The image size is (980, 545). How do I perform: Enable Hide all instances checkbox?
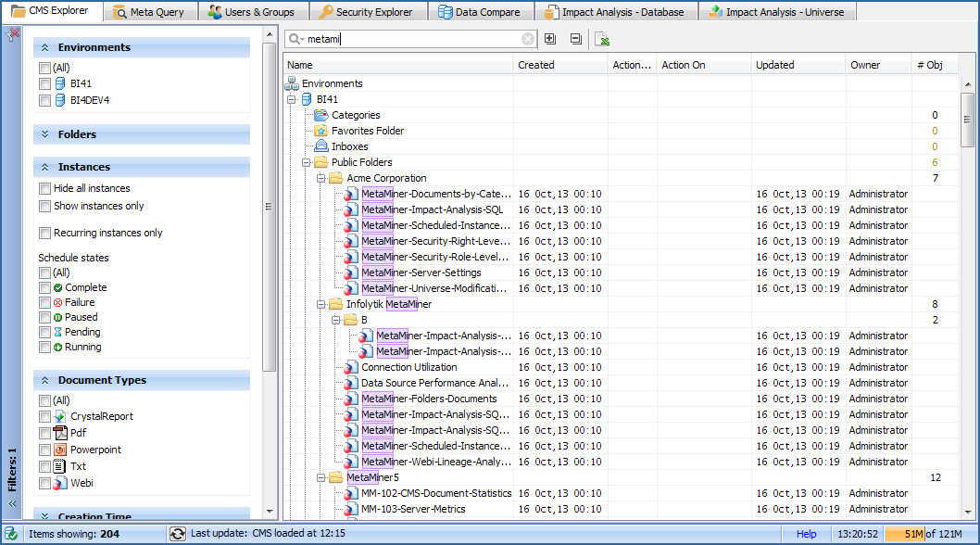coord(45,189)
